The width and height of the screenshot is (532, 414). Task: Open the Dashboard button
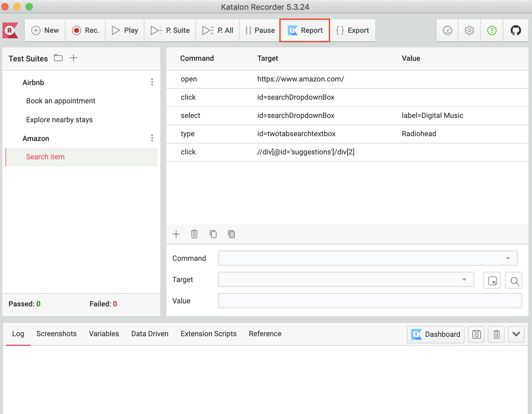[436, 334]
